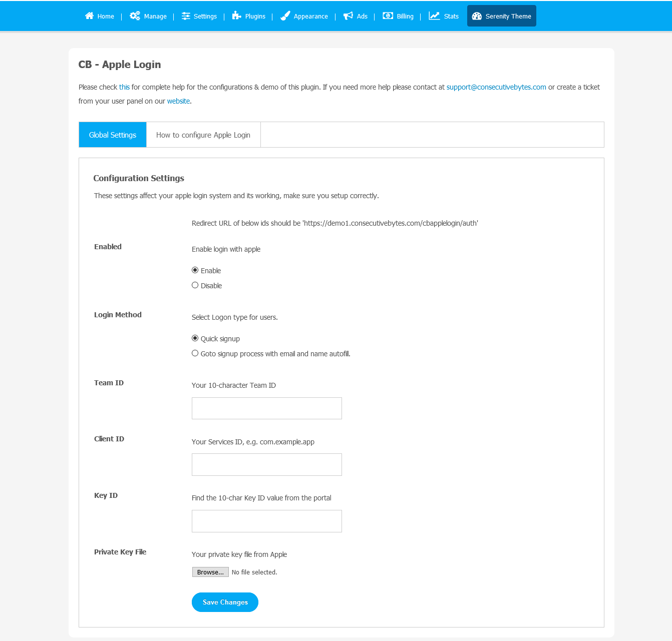Click the Billing money icon

pos(388,16)
